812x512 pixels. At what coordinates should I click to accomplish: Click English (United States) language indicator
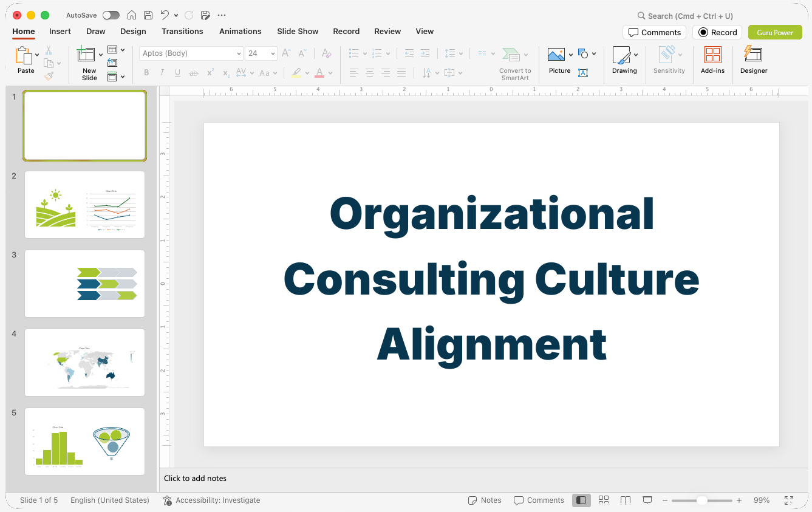point(110,500)
